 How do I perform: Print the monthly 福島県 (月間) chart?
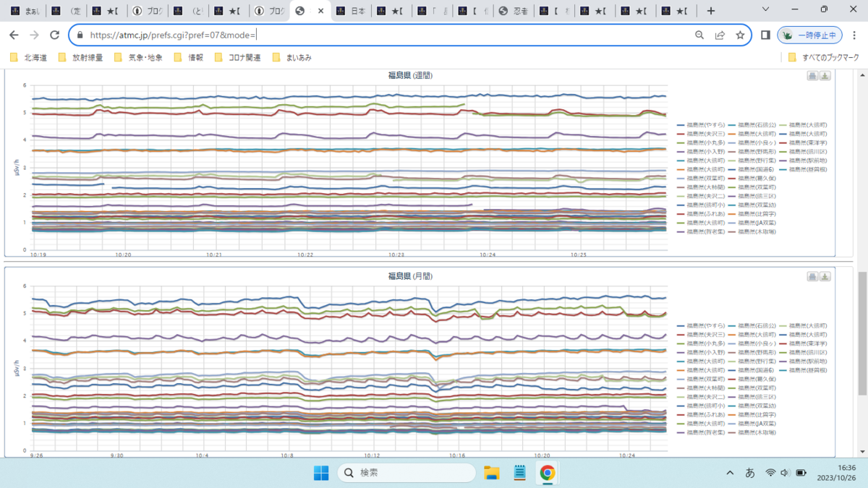click(x=812, y=277)
